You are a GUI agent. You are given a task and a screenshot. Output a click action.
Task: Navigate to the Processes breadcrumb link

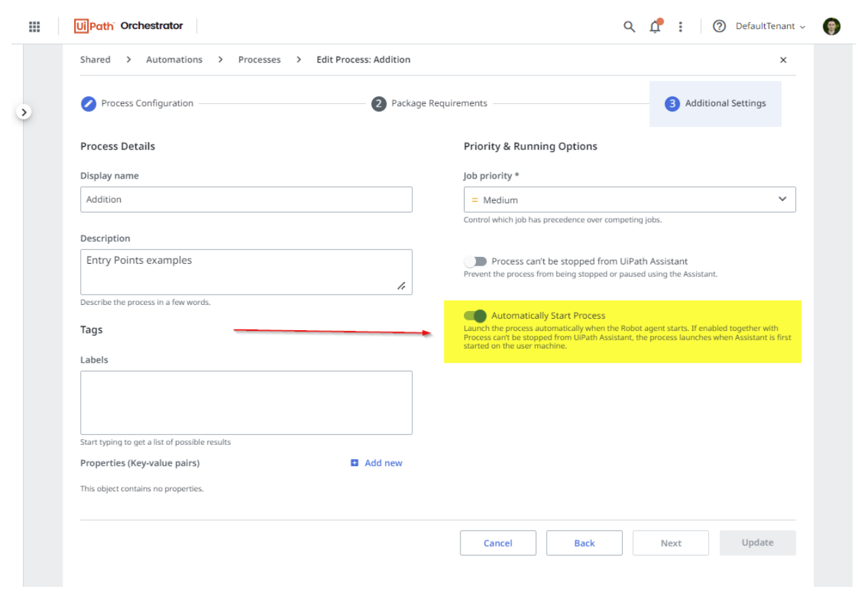point(259,60)
